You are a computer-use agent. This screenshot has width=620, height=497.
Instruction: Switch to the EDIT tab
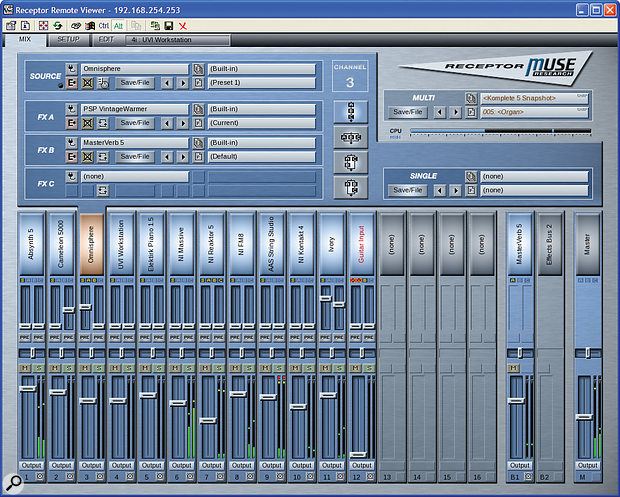coord(106,40)
